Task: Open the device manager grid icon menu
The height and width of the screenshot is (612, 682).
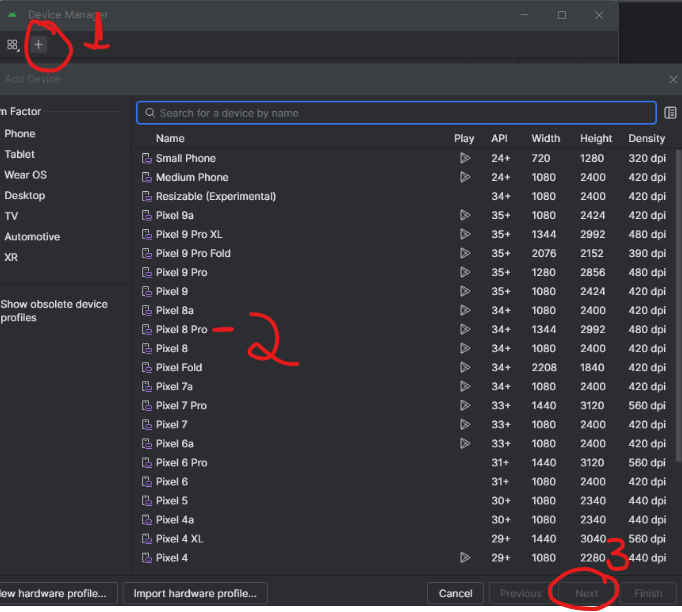Action: click(x=13, y=45)
